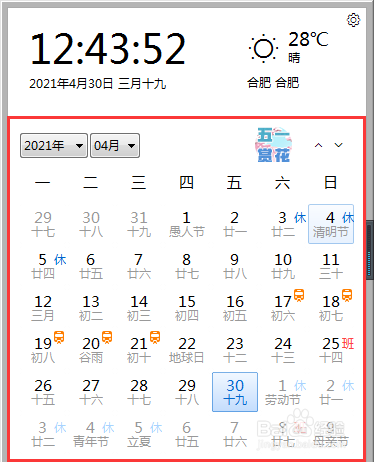Select April 9 廿八
Viewport: 374px width, 462px height.
coord(235,266)
